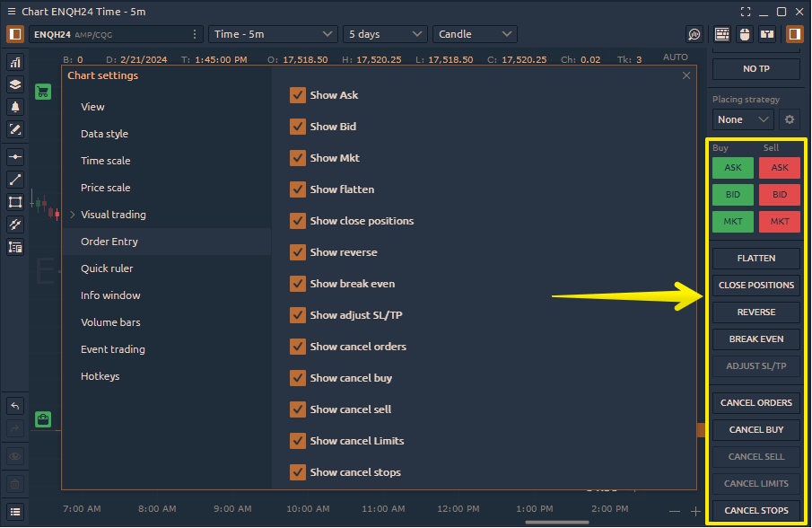Enable mouse trading icon in top toolbar
Viewport: 812px width, 528px height.
[744, 34]
